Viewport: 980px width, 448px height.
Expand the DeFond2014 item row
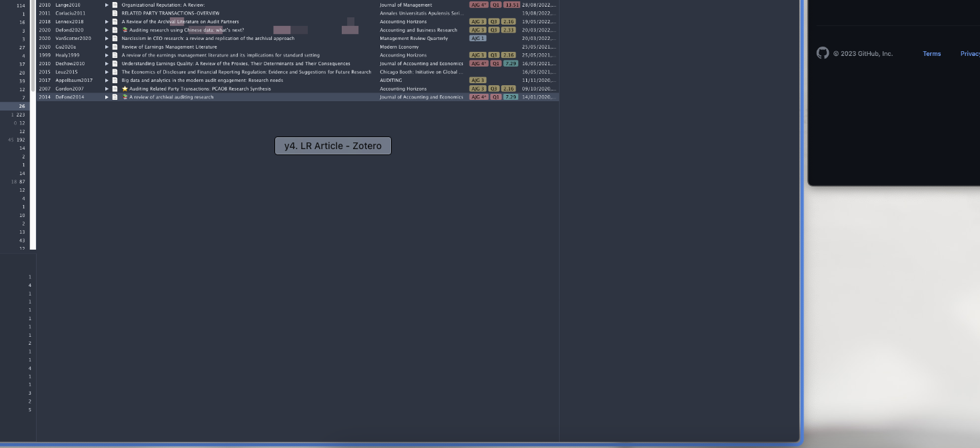click(107, 97)
